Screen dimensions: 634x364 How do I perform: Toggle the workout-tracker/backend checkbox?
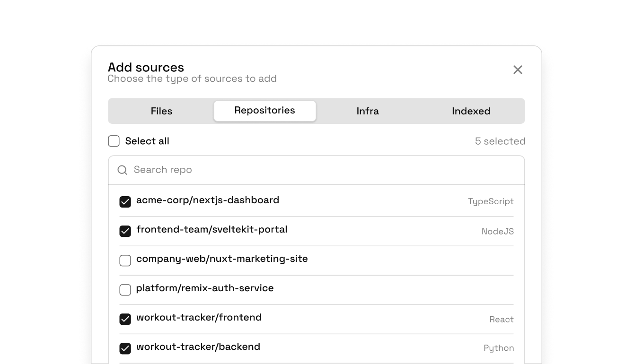[x=125, y=348]
